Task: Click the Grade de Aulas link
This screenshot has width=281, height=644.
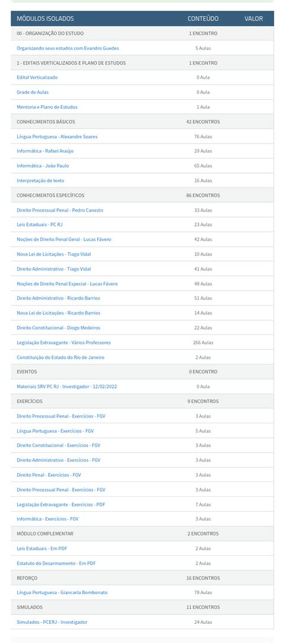Action: [33, 92]
